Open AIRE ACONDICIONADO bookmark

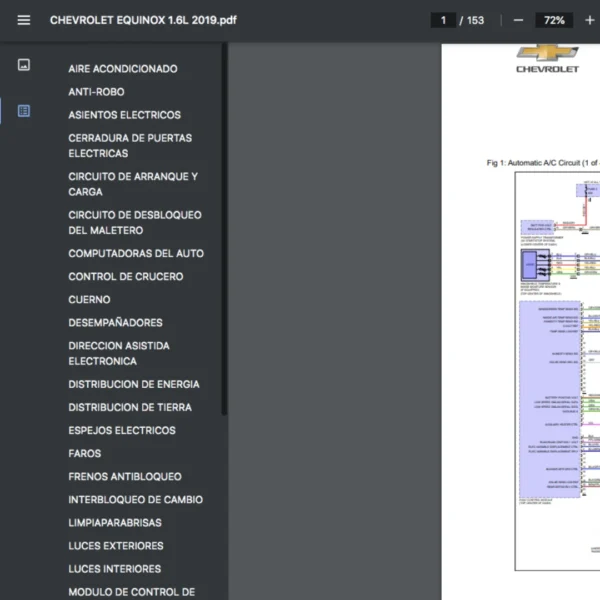click(x=123, y=69)
